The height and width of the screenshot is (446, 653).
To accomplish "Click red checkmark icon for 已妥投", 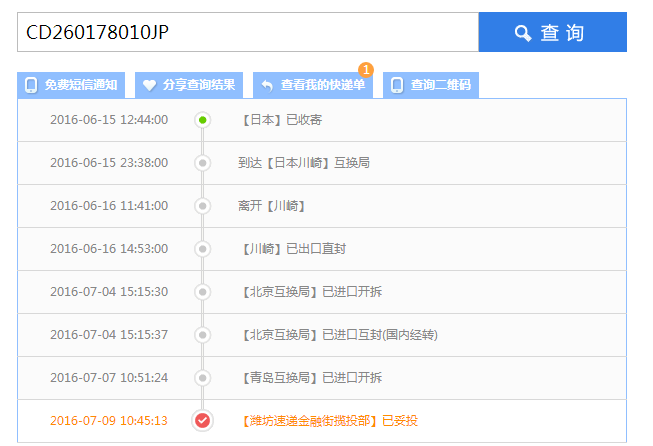I will point(202,421).
